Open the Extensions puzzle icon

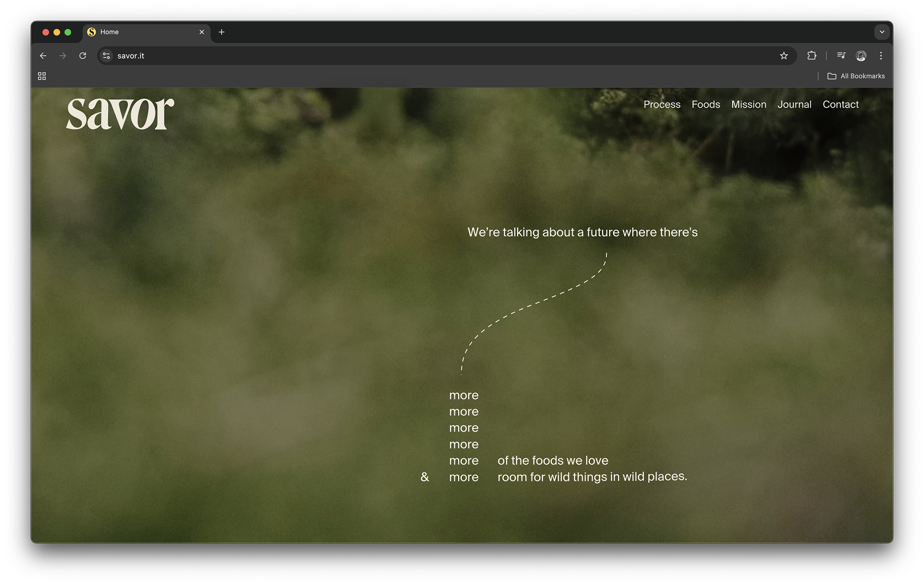[812, 56]
